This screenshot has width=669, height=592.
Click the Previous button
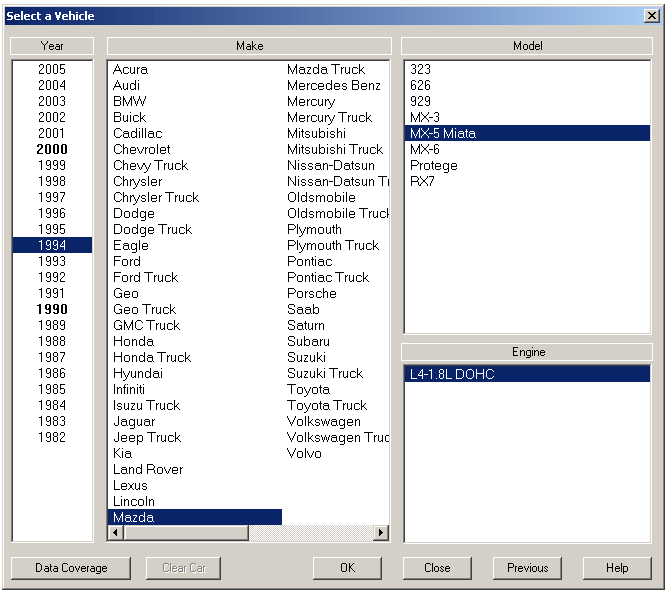point(527,568)
